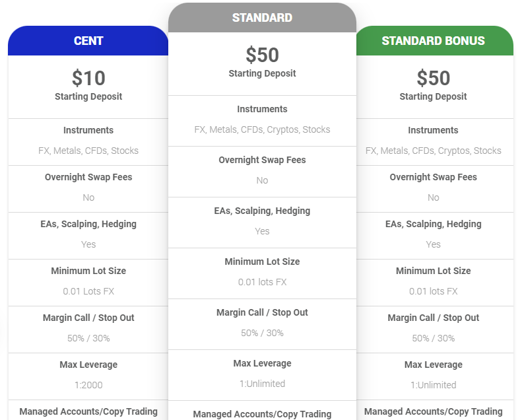Image resolution: width=522 pixels, height=420 pixels.
Task: Click Cent instruments list FX, Metals, CFDs, Stocks
Action: pyautogui.click(x=88, y=151)
